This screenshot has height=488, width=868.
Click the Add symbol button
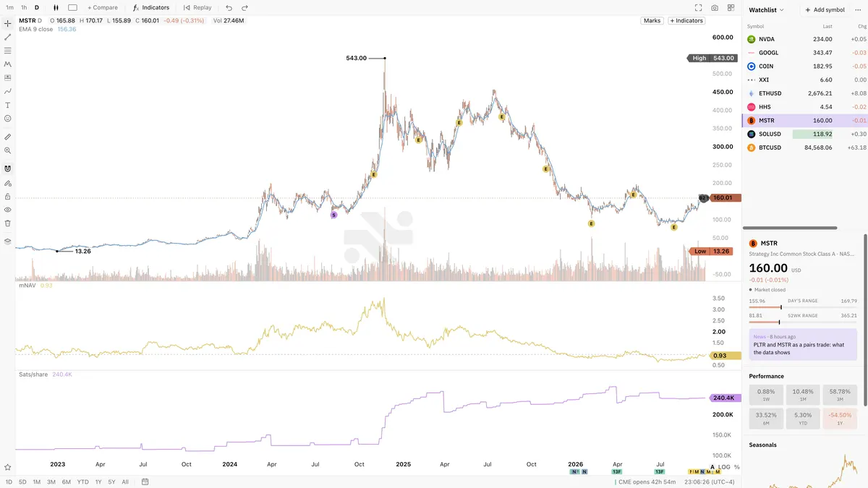click(825, 10)
